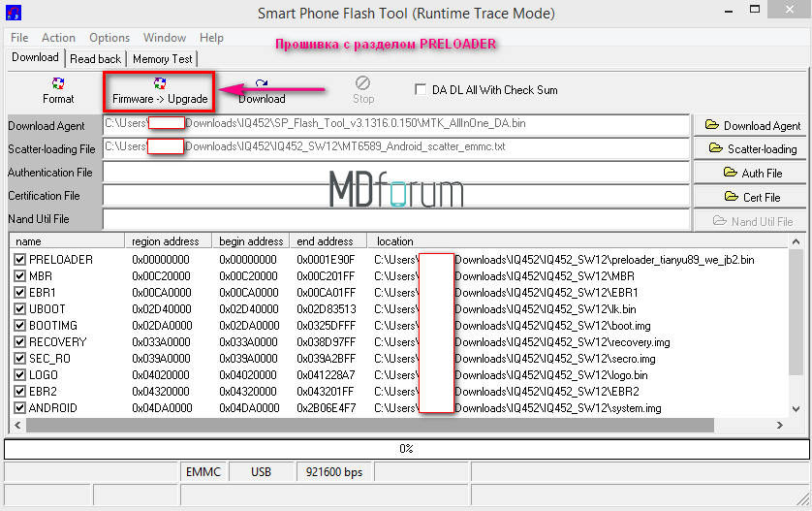
Task: Click the horizontal scrollbar left arrow
Action: tap(17, 425)
